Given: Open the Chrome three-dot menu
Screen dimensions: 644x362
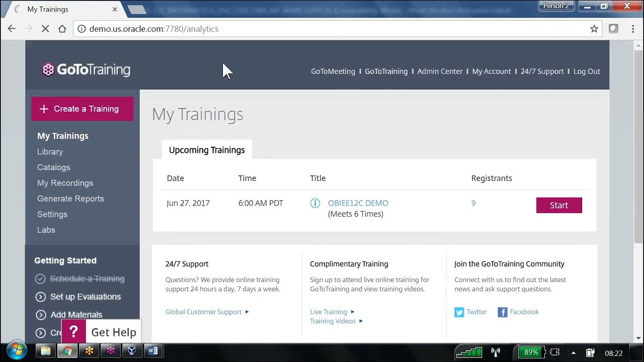Looking at the screenshot, I should [632, 29].
